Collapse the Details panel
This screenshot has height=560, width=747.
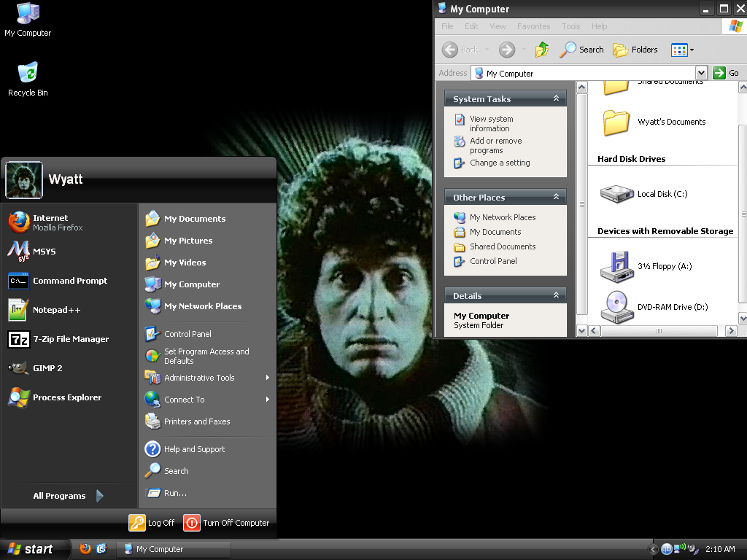coord(555,295)
